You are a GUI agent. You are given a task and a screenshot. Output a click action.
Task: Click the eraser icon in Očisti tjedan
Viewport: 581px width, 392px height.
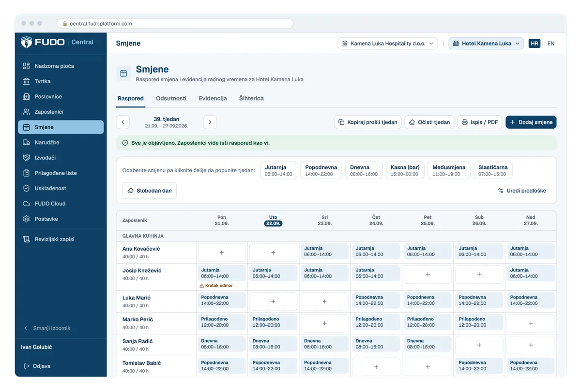point(412,122)
